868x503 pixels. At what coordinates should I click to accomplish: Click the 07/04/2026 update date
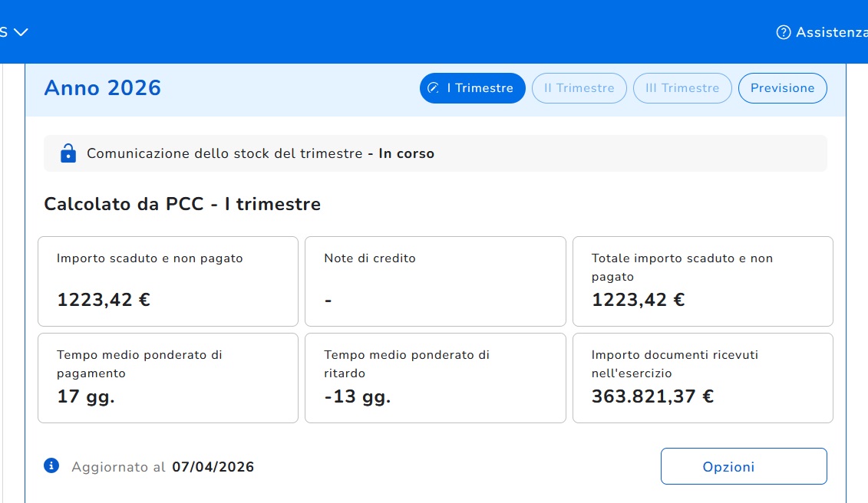click(213, 467)
